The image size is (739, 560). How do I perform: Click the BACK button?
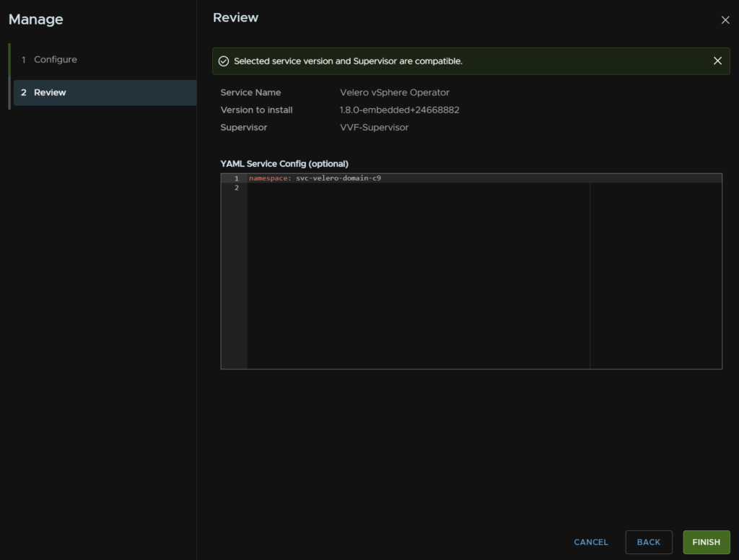click(649, 542)
